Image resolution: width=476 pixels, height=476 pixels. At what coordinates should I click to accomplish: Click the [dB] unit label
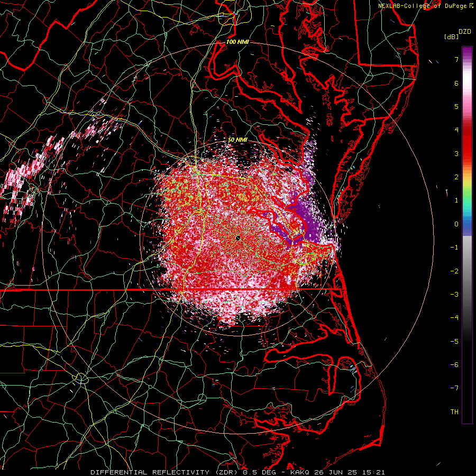[x=451, y=37]
